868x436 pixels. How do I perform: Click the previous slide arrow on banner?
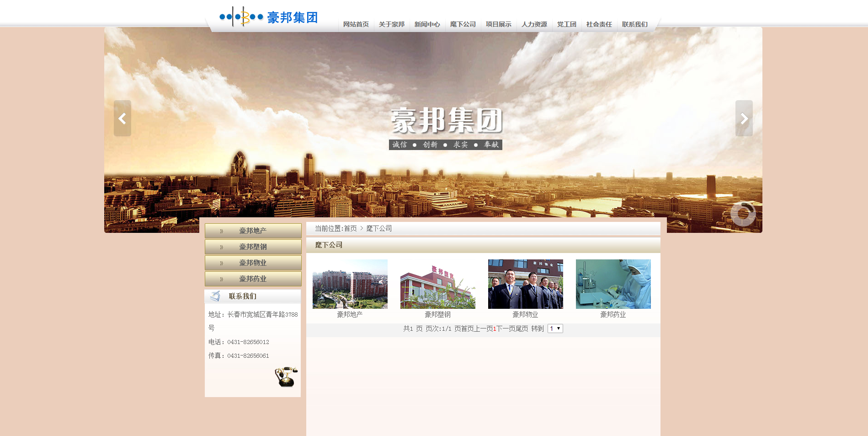(x=122, y=118)
